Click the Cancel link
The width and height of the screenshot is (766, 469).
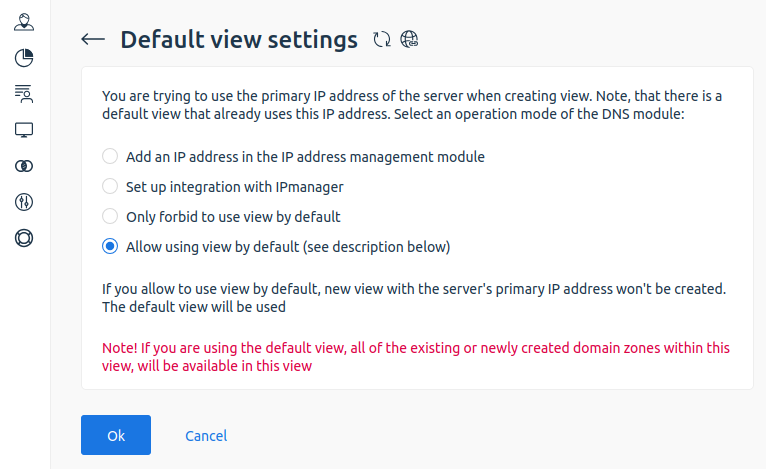point(206,436)
